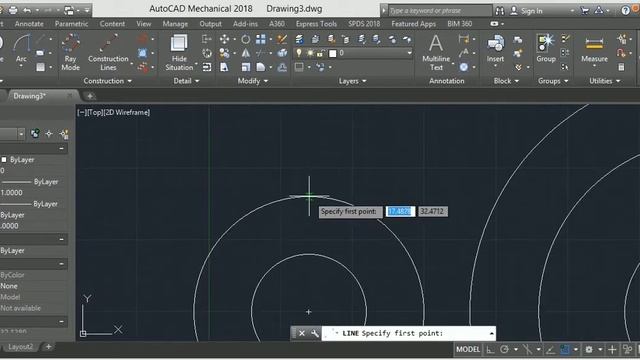This screenshot has width=640, height=360.
Task: Click the white layer color swatch beside 0
Action: [x=333, y=53]
